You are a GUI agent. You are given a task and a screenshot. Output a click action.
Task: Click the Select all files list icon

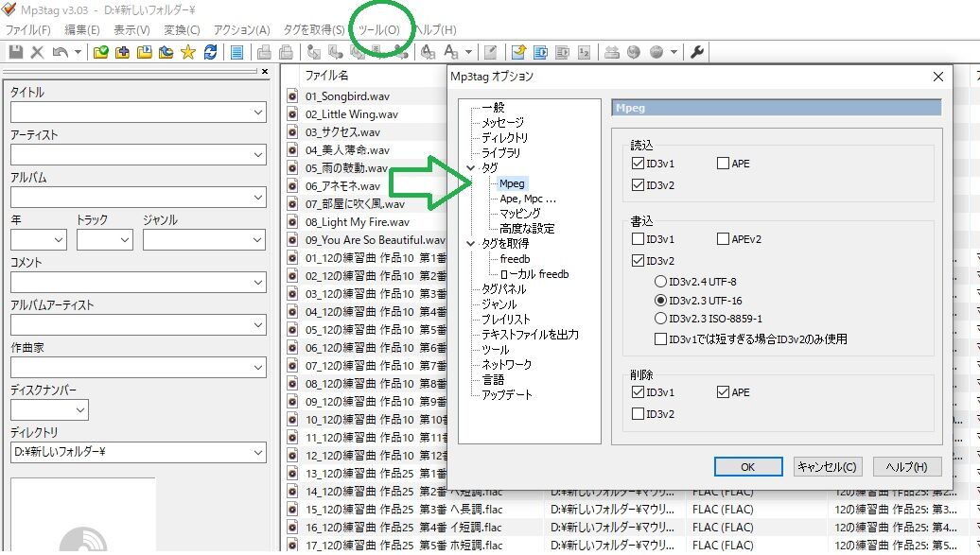pyautogui.click(x=236, y=53)
